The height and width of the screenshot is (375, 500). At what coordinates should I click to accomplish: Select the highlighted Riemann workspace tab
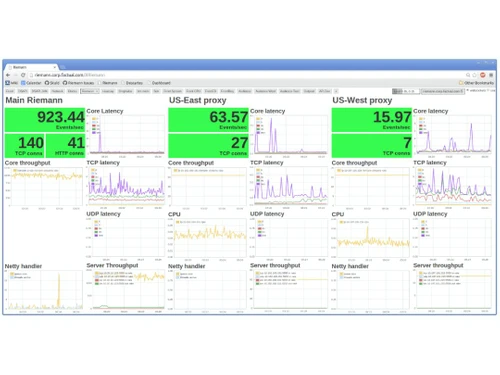point(90,91)
